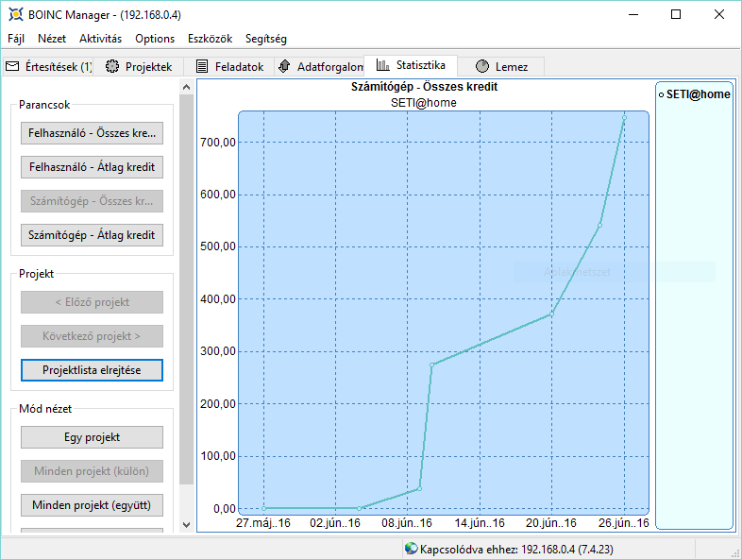Viewport: 742px width, 560px height.
Task: Click the globe connection icon in status bar
Action: 412,549
